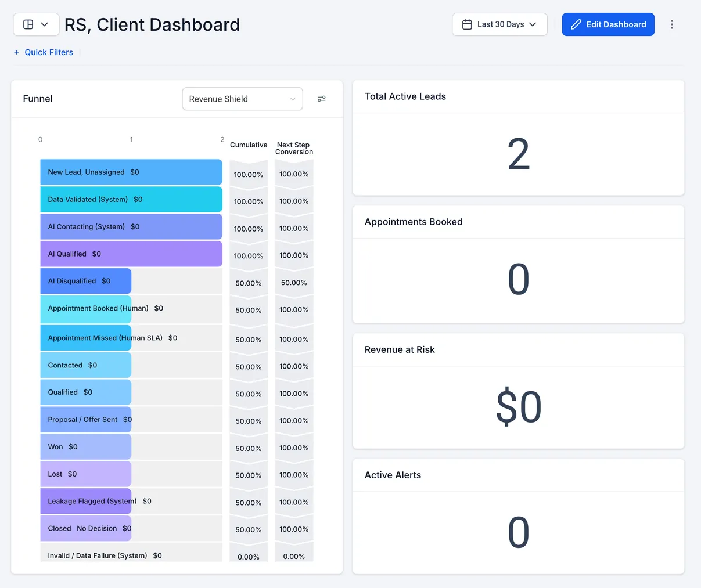Click the Qualified funnel stage bar
This screenshot has height=588, width=701.
pyautogui.click(x=85, y=392)
